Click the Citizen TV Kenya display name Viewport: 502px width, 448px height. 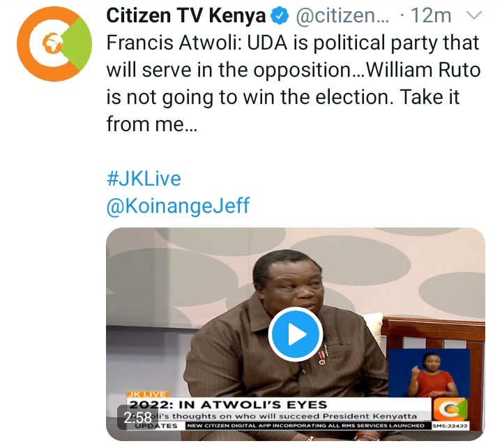[186, 16]
